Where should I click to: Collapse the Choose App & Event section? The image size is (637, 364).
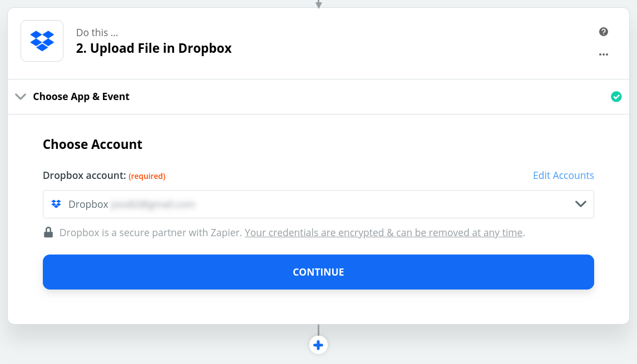click(x=21, y=96)
